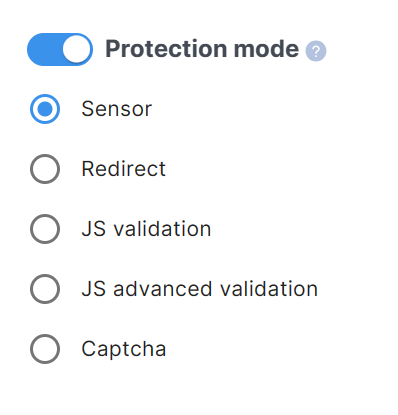The width and height of the screenshot is (398, 415).
Task: Open the Protection mode help tooltip icon
Action: 316,51
